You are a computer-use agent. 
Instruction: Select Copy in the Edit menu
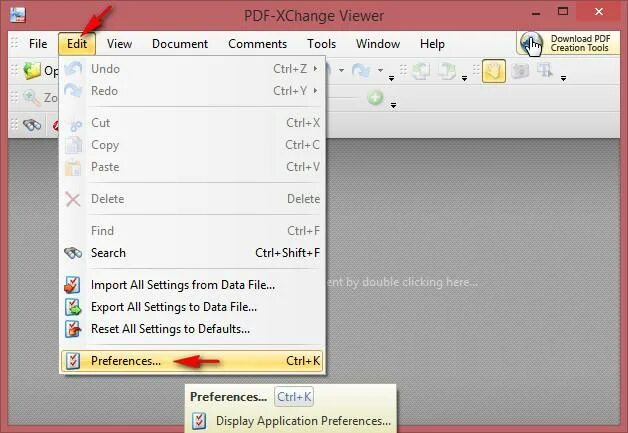tap(192, 145)
